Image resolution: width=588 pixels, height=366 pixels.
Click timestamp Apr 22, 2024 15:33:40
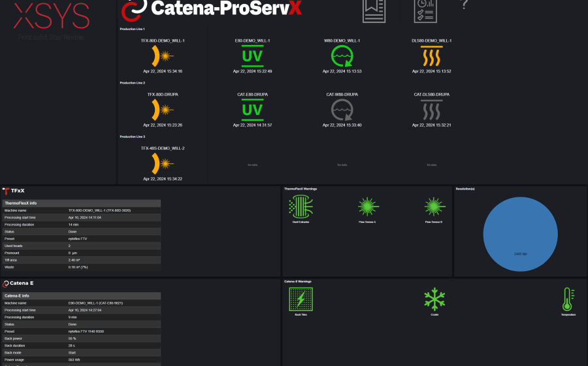click(x=342, y=125)
